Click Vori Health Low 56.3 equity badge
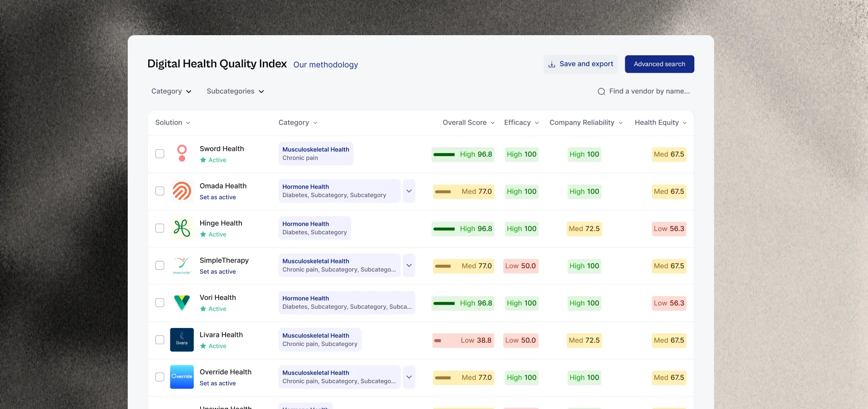Screen dimensions: 868x409 [669, 303]
